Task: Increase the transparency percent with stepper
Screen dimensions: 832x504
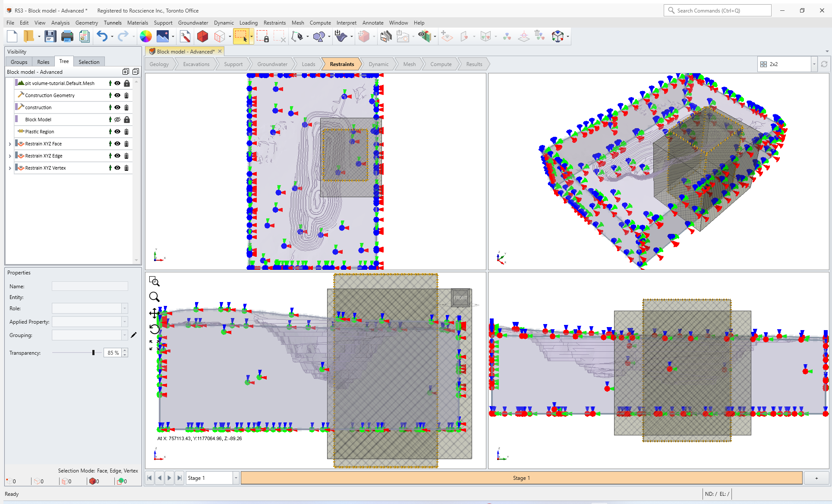Action: [x=125, y=350]
